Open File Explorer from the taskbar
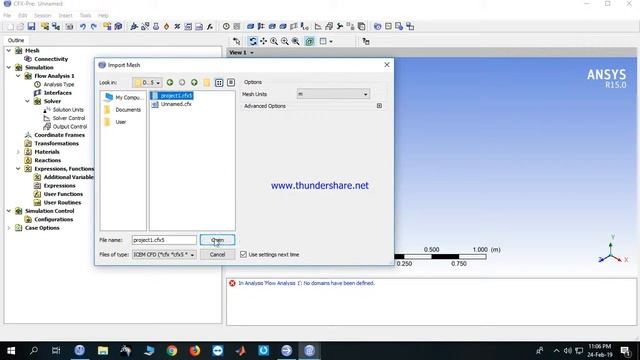The image size is (640, 360). coord(103,351)
